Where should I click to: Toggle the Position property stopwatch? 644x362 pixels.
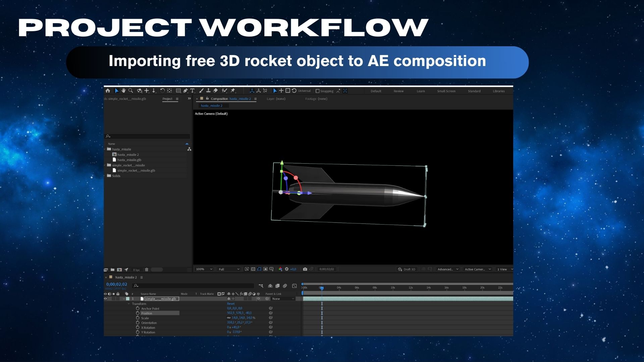pyautogui.click(x=138, y=313)
